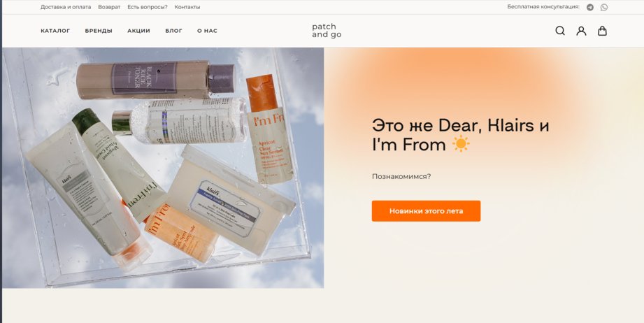Screen dimensions: 644x323
Task: Open the shopping bag cart icon
Action: pos(602,31)
